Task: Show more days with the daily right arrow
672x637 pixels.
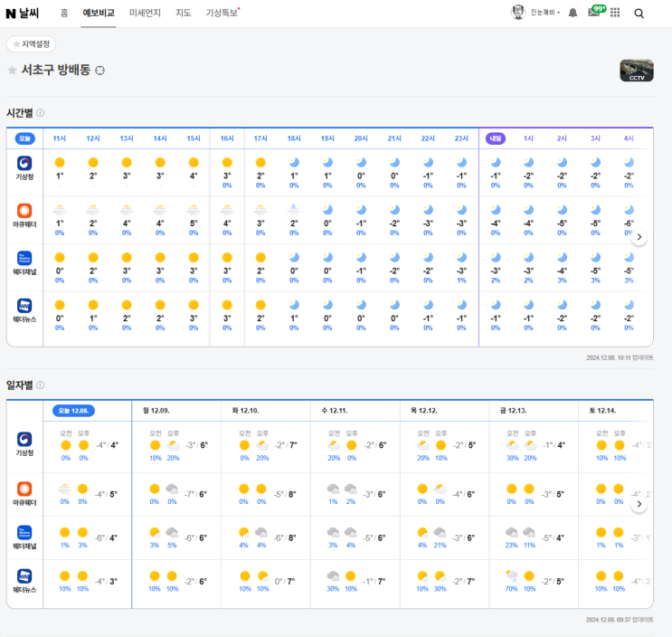Action: (639, 504)
